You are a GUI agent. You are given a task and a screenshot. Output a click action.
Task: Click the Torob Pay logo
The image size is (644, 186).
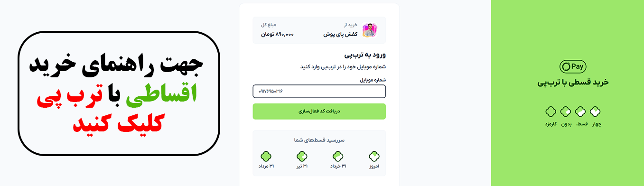click(x=573, y=66)
